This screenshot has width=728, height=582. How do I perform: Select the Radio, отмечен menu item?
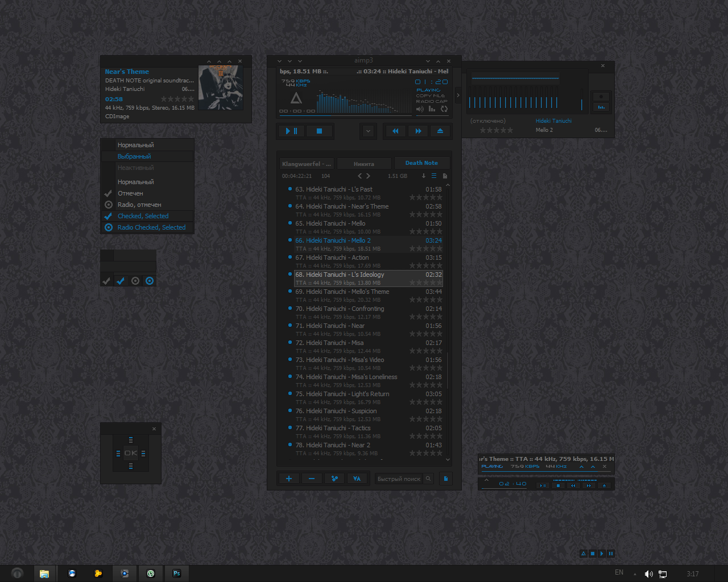[x=147, y=205]
